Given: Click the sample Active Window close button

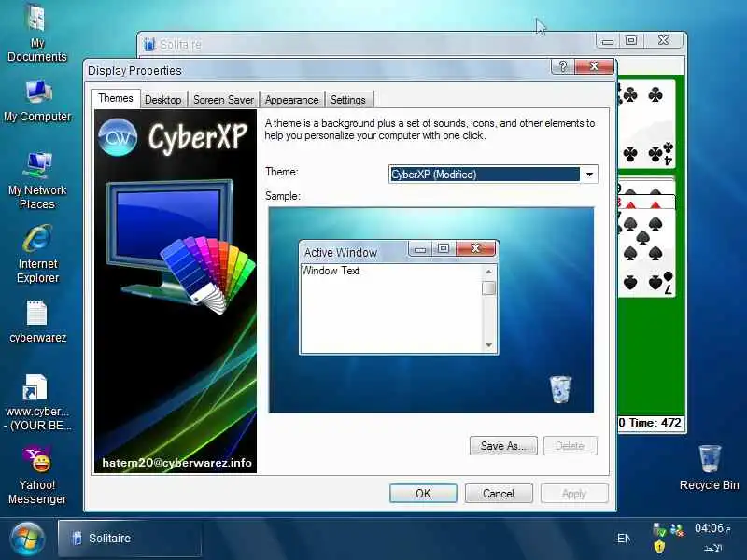Looking at the screenshot, I should coord(475,248).
